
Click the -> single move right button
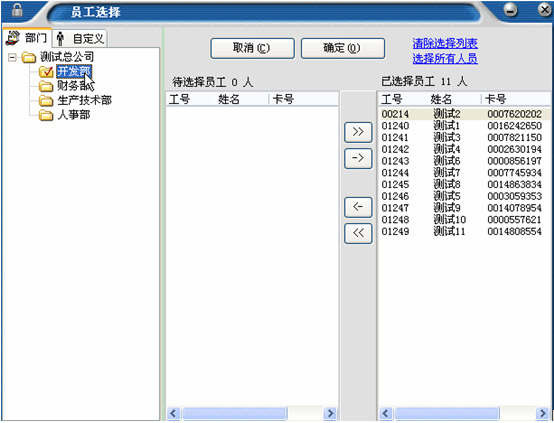point(358,158)
